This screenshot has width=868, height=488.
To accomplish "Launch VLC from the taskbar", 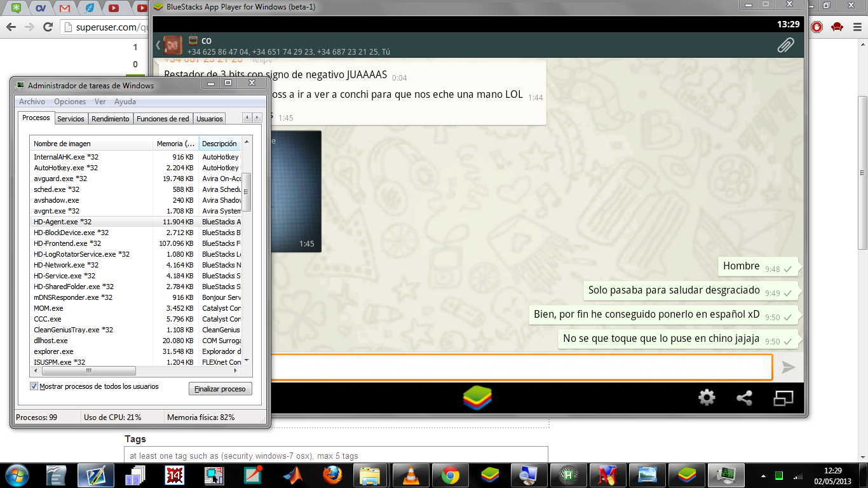I will [x=412, y=475].
